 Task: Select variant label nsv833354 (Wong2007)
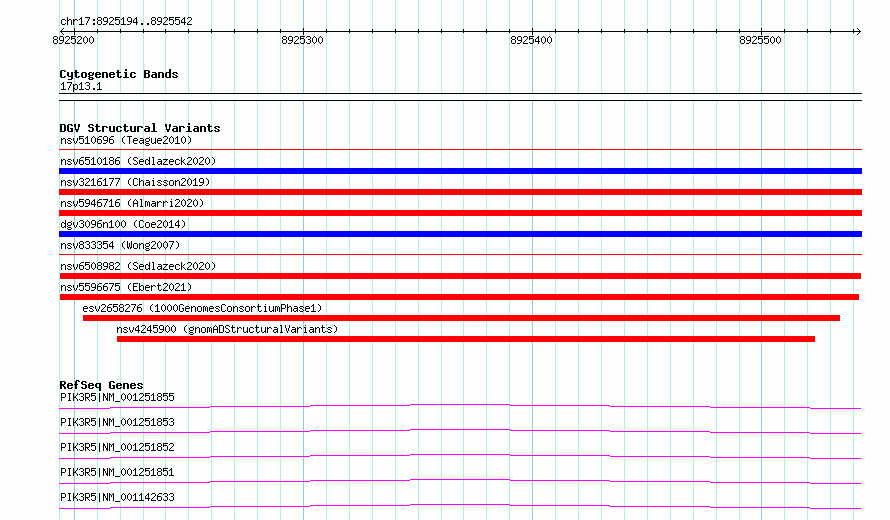[120, 245]
